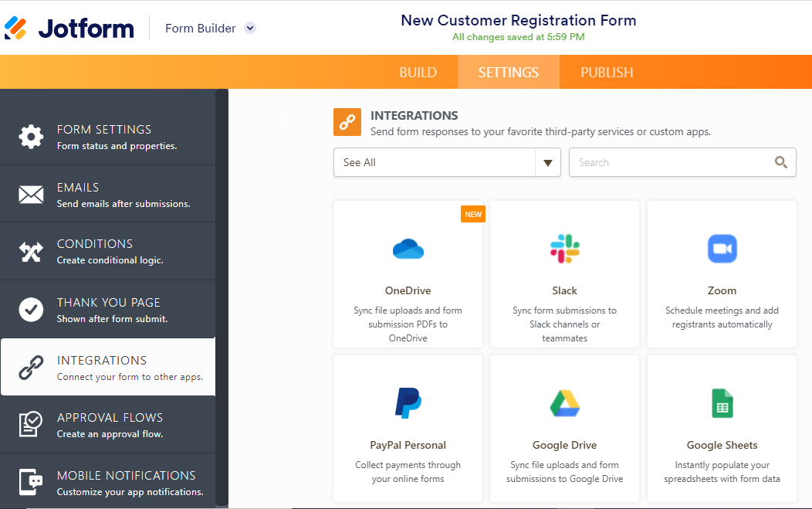Click the Mobile Notifications phone icon
The image size is (812, 509).
(x=31, y=482)
